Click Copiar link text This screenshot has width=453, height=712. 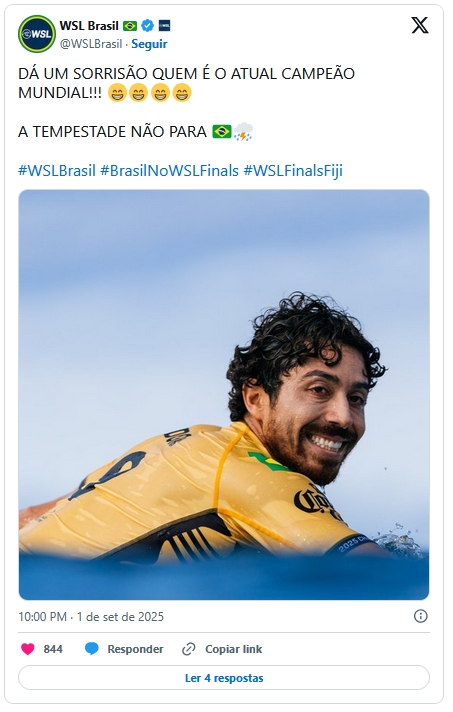point(233,649)
